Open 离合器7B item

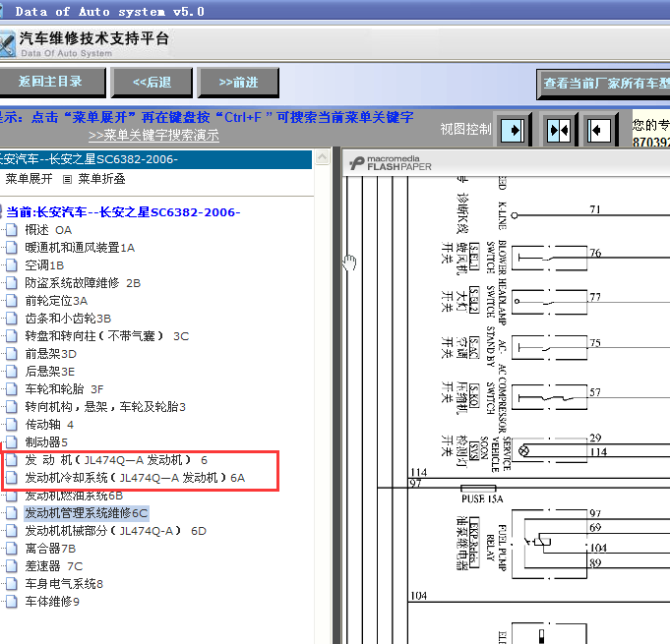[x=50, y=549]
